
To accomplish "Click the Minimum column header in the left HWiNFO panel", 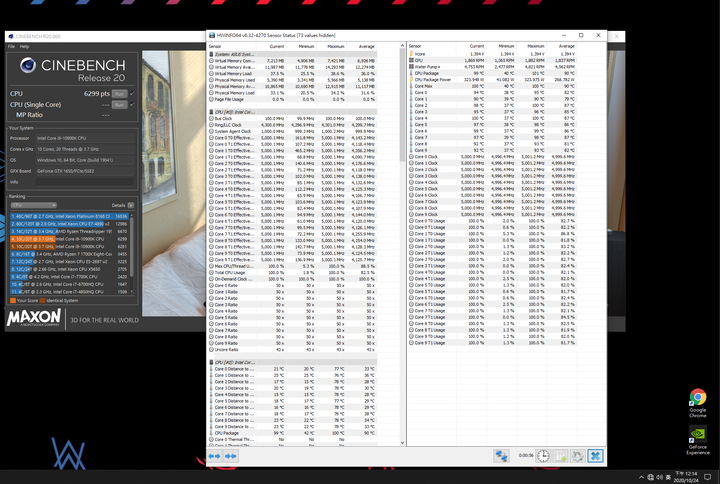I will (306, 46).
